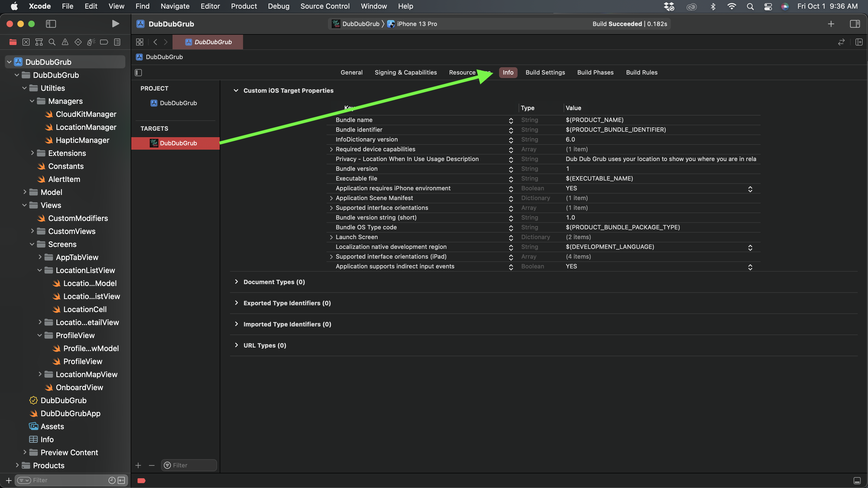Collapse Custom iOS Target Properties section
The width and height of the screenshot is (868, 488).
tap(236, 91)
